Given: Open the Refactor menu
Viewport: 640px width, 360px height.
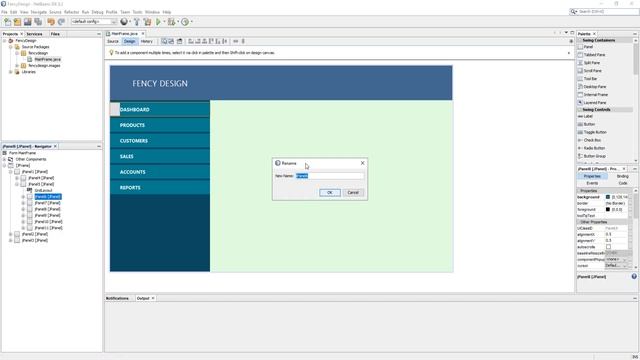Looking at the screenshot, I should pyautogui.click(x=71, y=12).
